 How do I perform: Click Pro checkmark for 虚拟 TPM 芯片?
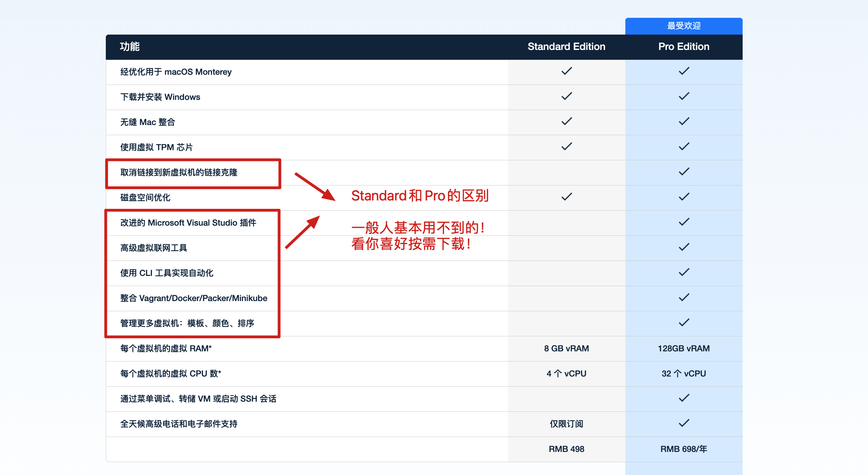tap(684, 146)
